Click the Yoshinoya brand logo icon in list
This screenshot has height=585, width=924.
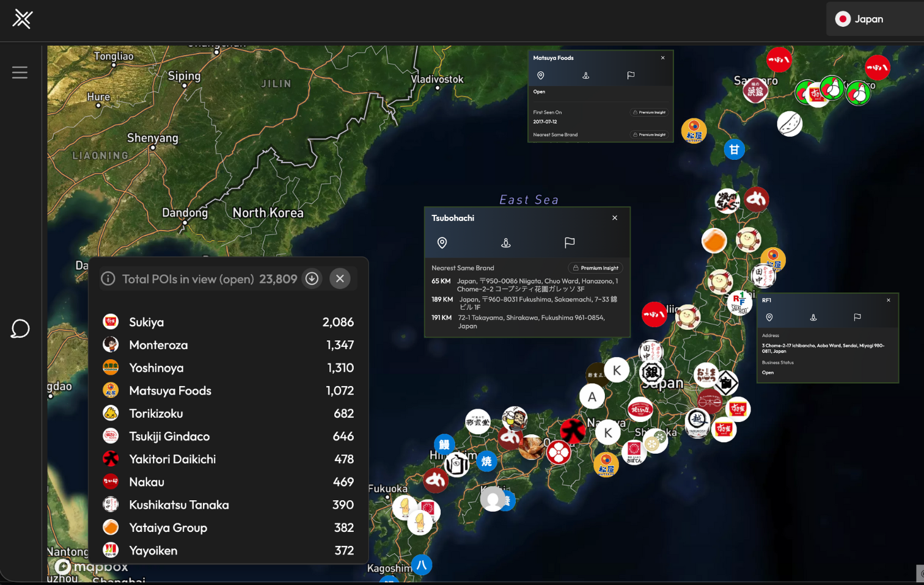pyautogui.click(x=111, y=367)
